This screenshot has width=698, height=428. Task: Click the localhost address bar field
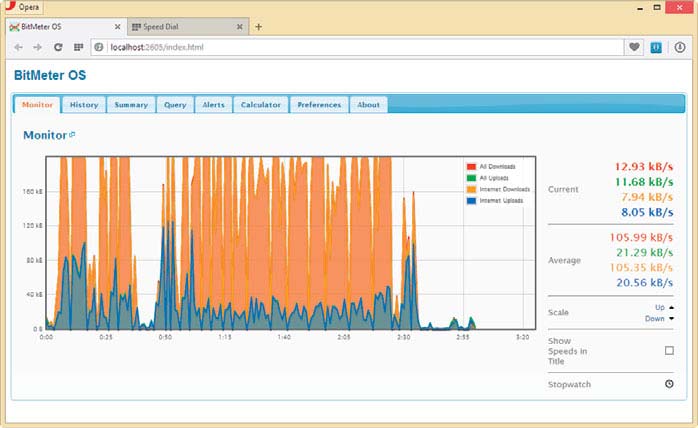357,47
